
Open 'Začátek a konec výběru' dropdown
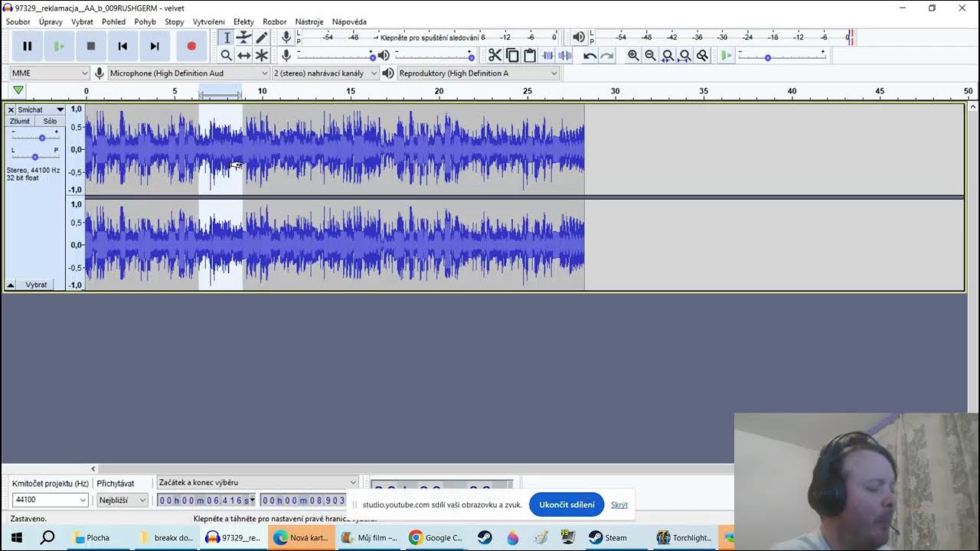(x=257, y=482)
